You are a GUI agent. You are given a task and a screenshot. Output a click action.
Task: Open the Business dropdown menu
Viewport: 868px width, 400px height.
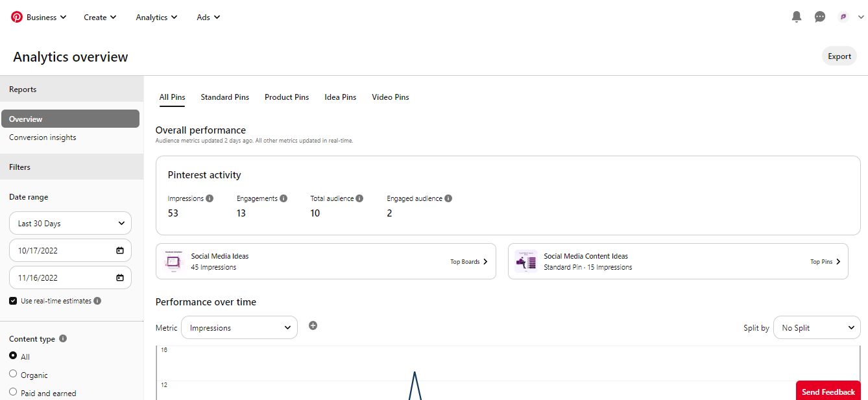coord(47,18)
